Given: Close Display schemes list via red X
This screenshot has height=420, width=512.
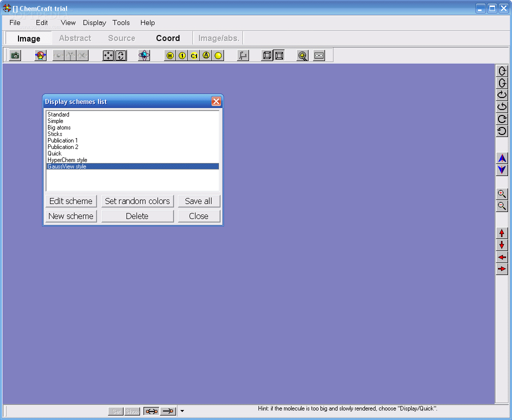Looking at the screenshot, I should pos(216,101).
